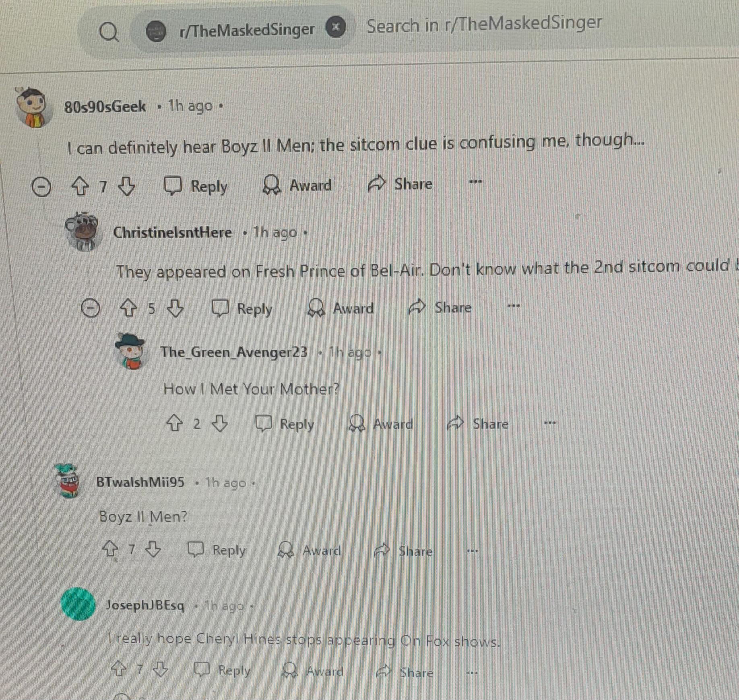Remove the r/TheMaskedSinger search filter

click(x=336, y=27)
